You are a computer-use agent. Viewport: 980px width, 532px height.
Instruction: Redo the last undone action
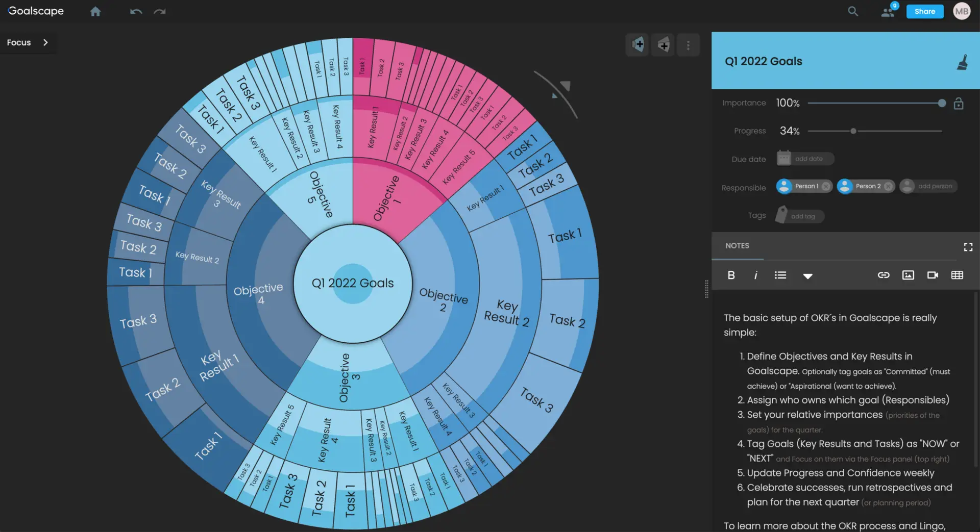click(x=160, y=12)
